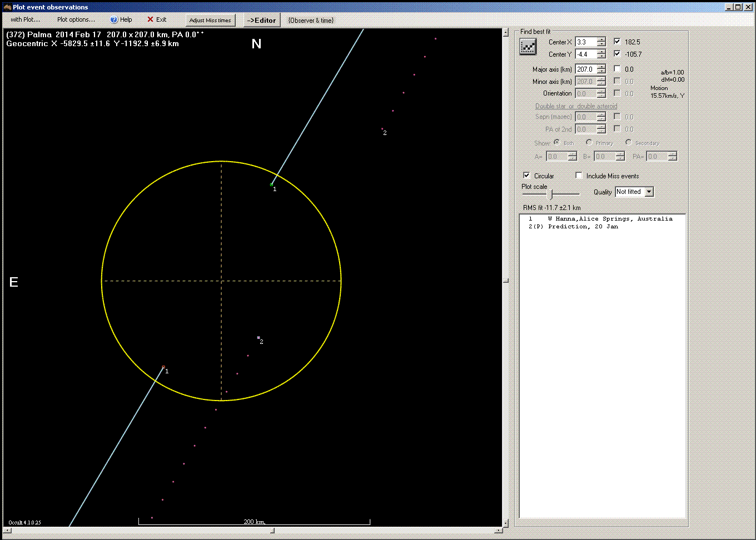Click the red chord endpoint marker 1
This screenshot has width=756, height=540.
coord(163,367)
